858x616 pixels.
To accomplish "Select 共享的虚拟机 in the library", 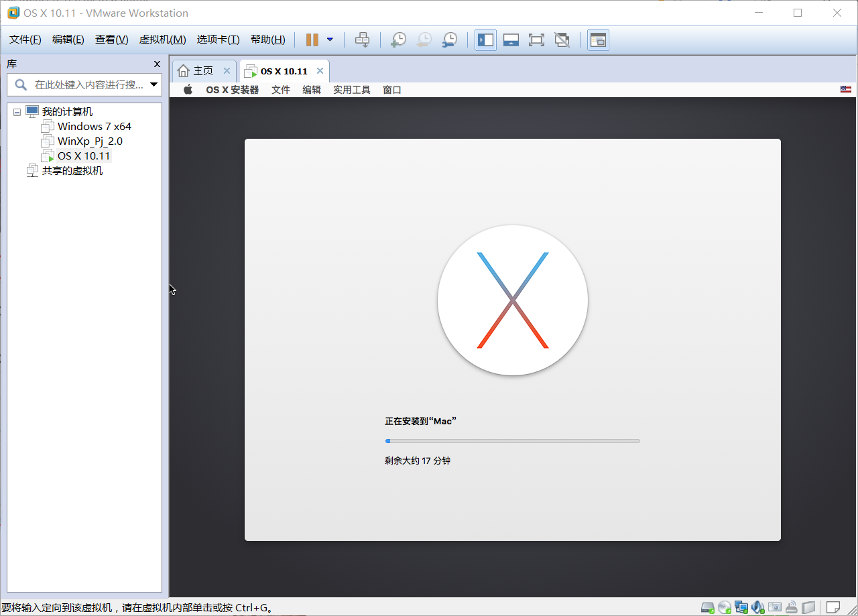I will [72, 170].
